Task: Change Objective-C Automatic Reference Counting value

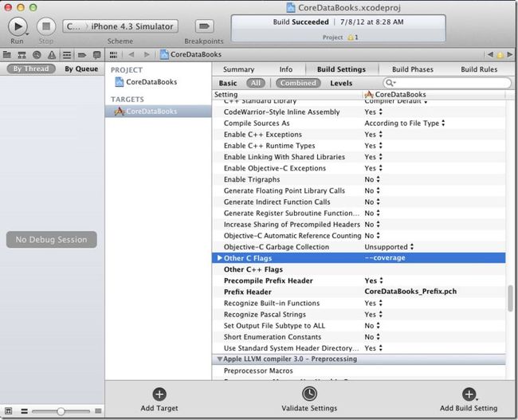Action: [x=372, y=236]
